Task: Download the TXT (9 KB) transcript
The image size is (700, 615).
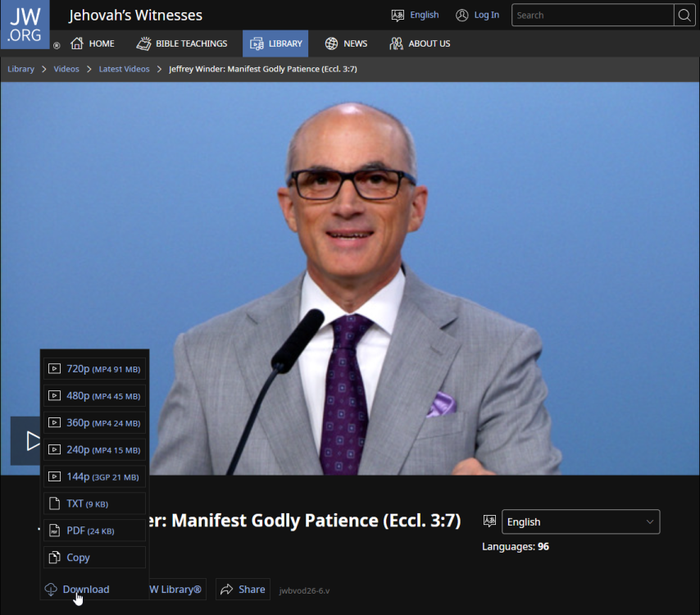Action: point(94,503)
